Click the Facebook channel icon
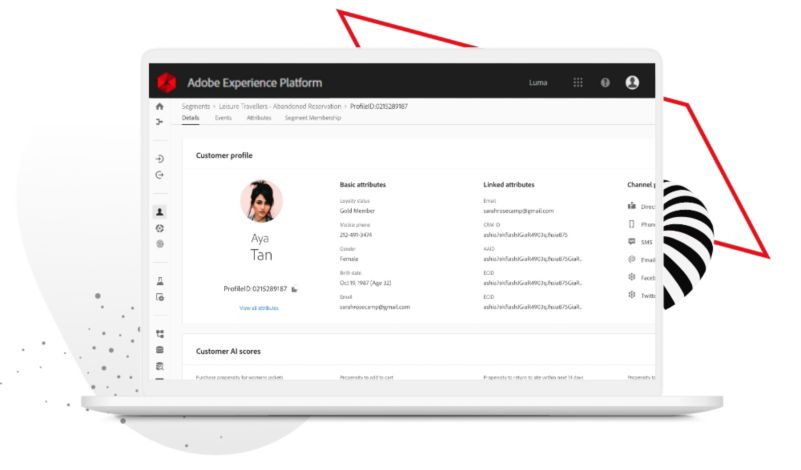 click(x=631, y=277)
